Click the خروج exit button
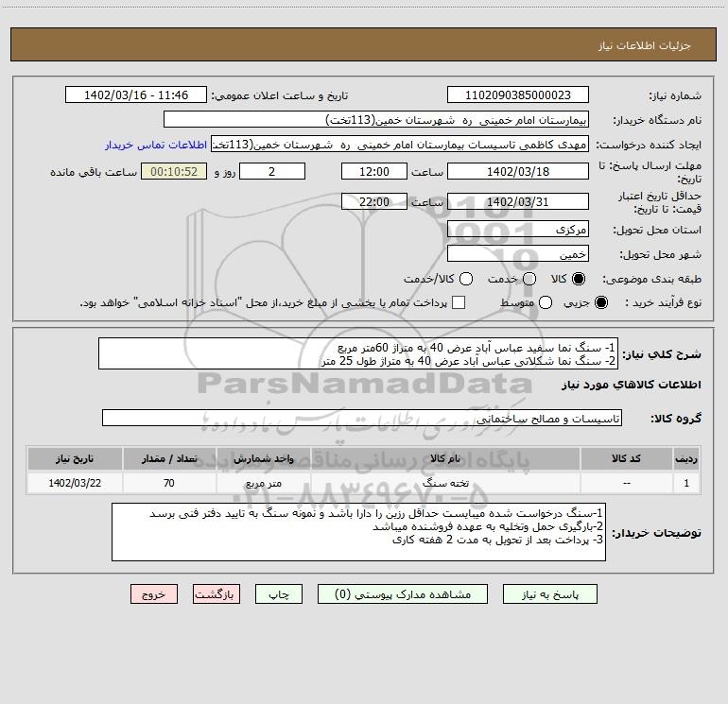The image size is (728, 704). (x=154, y=594)
